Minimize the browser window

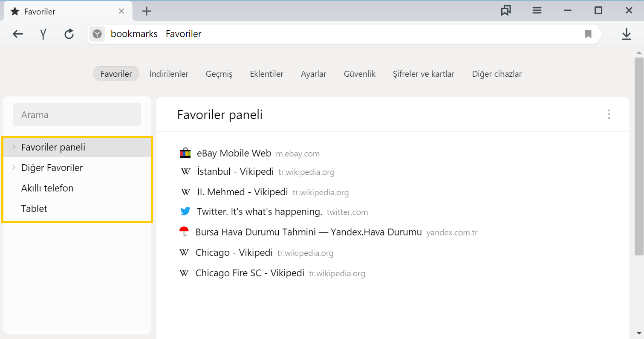[x=568, y=11]
